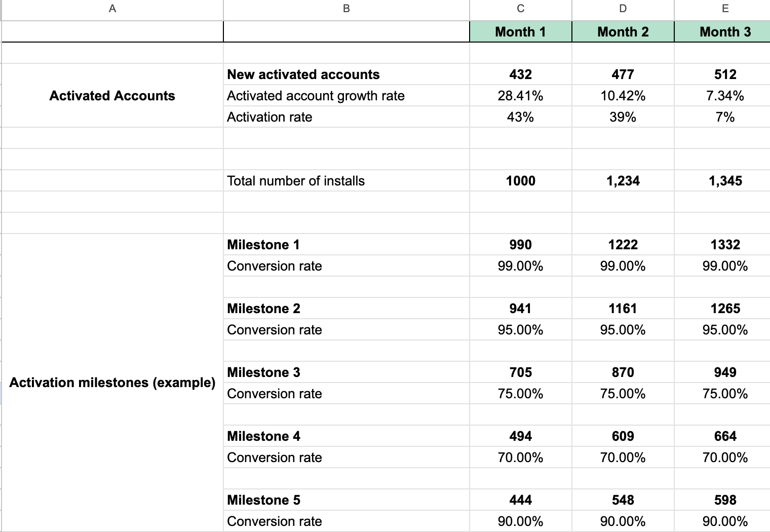
Task: Click Milestone 3 Month 3 value 949
Action: 725,372
